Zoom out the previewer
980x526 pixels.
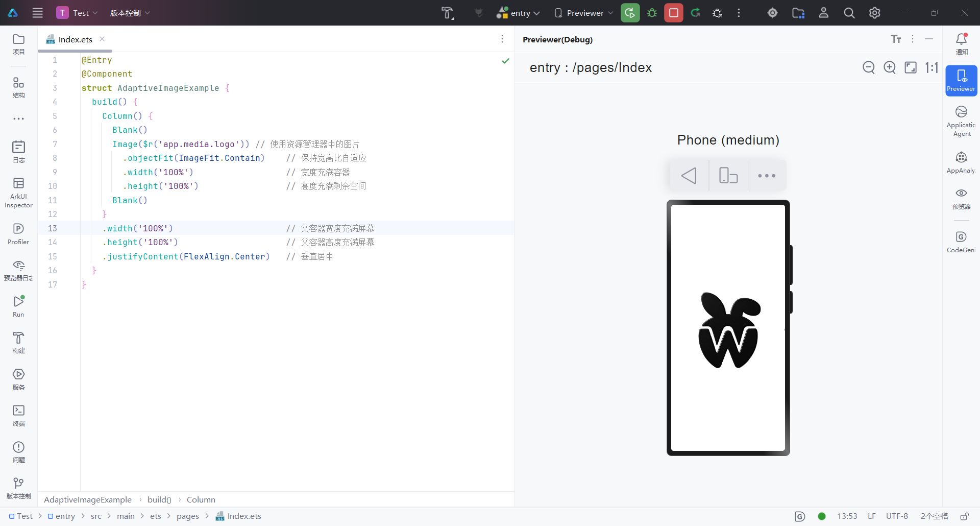click(x=869, y=67)
